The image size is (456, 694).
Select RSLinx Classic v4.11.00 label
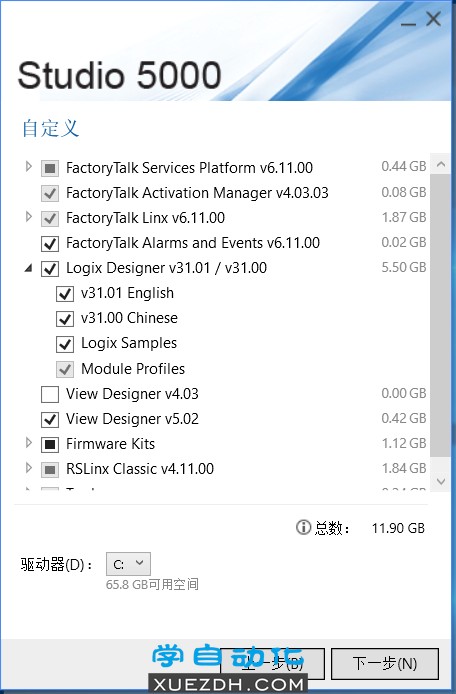[x=140, y=469]
